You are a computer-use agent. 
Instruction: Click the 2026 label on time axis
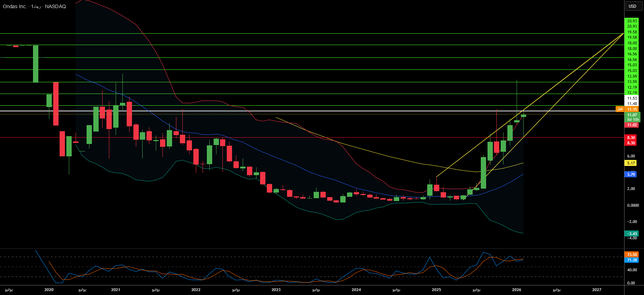517,290
